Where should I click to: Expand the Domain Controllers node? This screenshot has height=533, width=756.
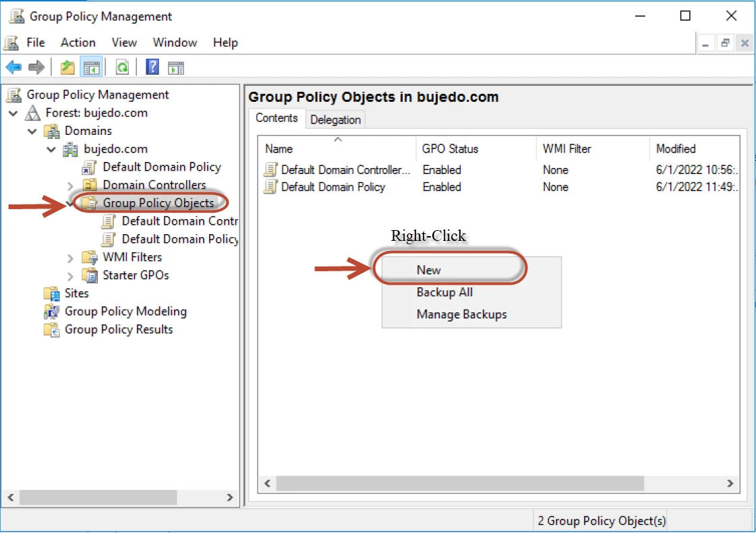[70, 186]
